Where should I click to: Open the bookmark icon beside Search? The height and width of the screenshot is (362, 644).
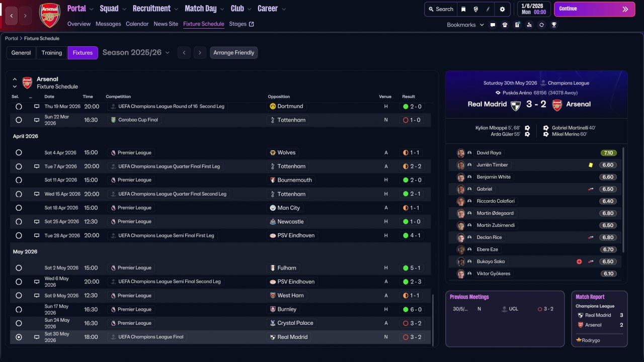463,9
